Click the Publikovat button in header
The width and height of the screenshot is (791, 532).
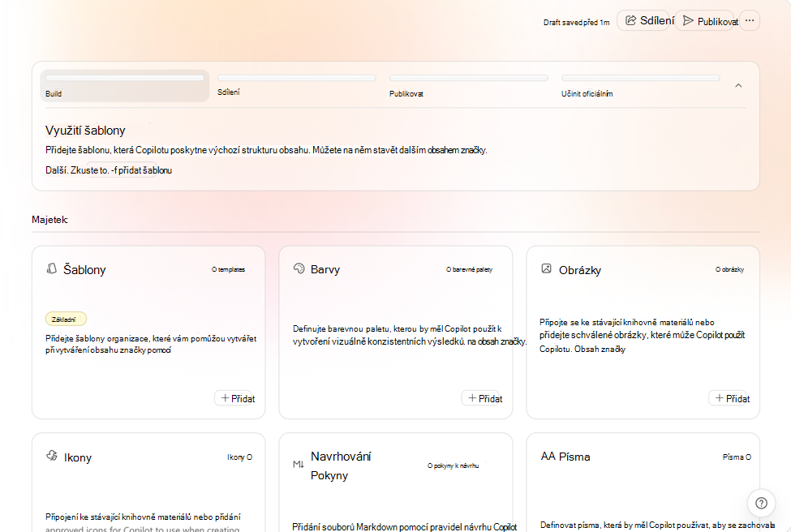[705, 20]
